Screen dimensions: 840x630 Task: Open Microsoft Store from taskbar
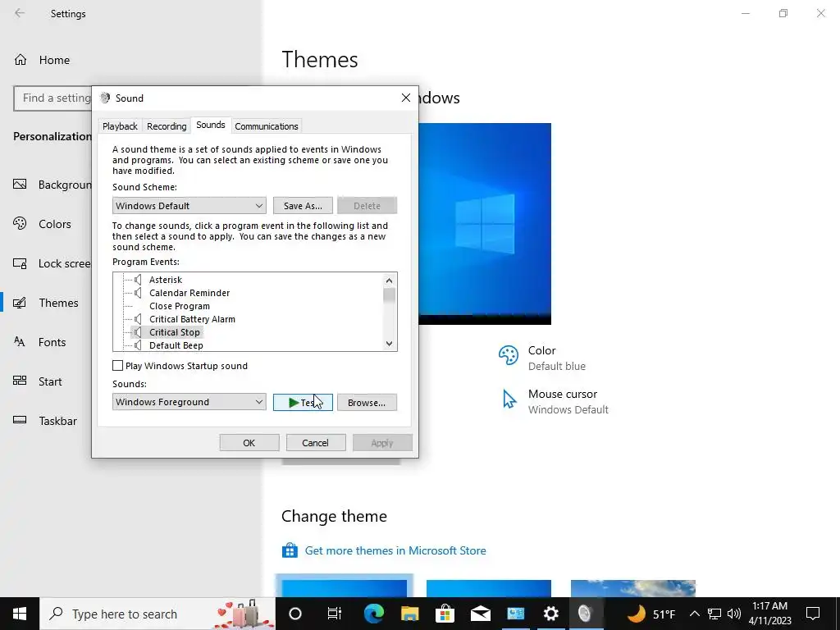445,614
